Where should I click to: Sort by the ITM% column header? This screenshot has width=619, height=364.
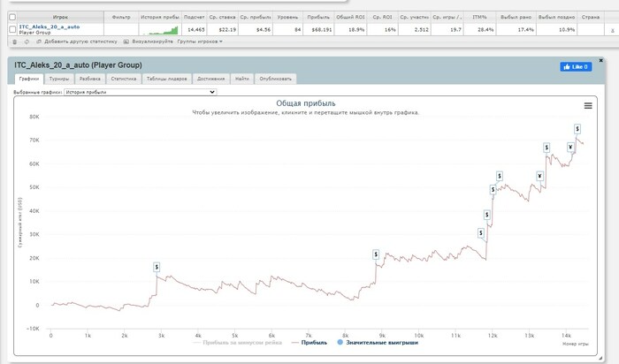tap(479, 17)
